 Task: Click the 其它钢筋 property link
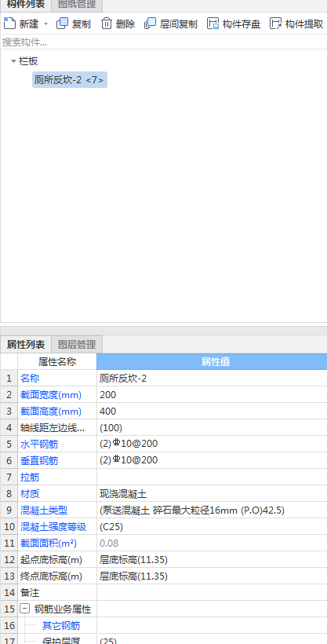(x=61, y=625)
